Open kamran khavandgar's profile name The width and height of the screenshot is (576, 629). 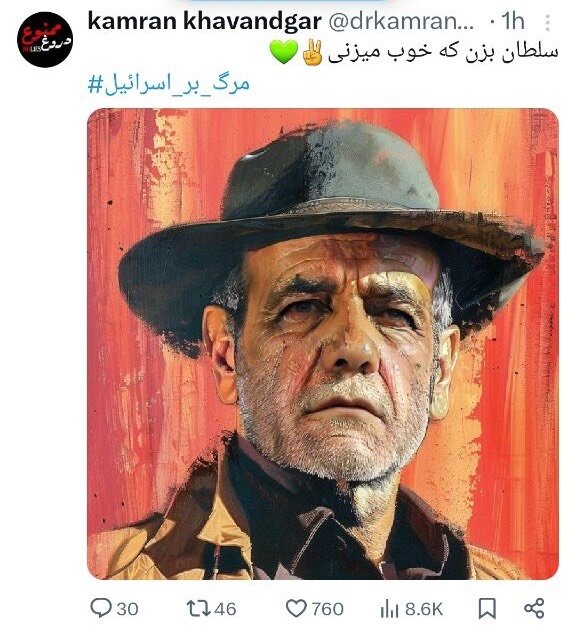(205, 21)
